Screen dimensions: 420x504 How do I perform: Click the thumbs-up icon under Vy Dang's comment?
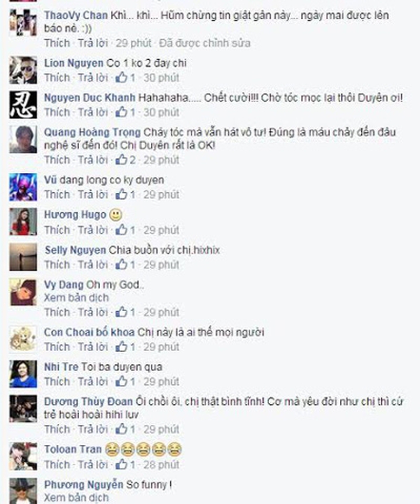pyautogui.click(x=122, y=312)
